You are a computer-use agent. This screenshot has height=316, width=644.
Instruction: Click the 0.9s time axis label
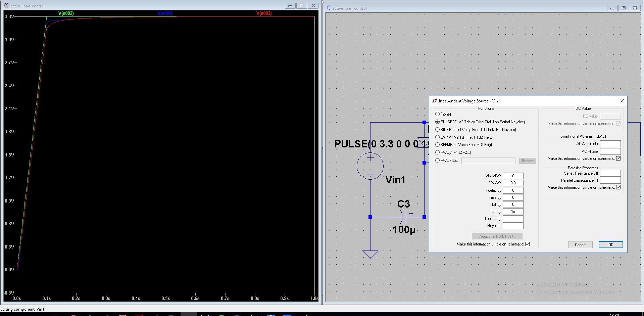point(285,298)
